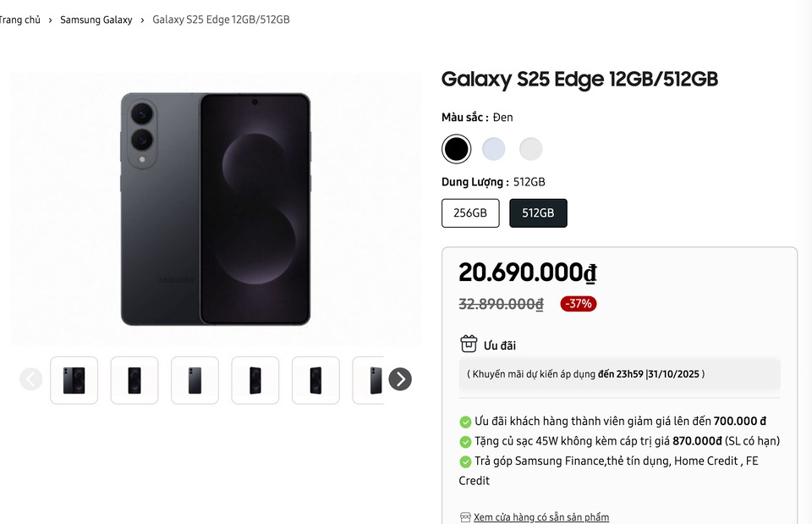Click the next thumbnail arrow icon
The width and height of the screenshot is (812, 524).
pos(400,379)
